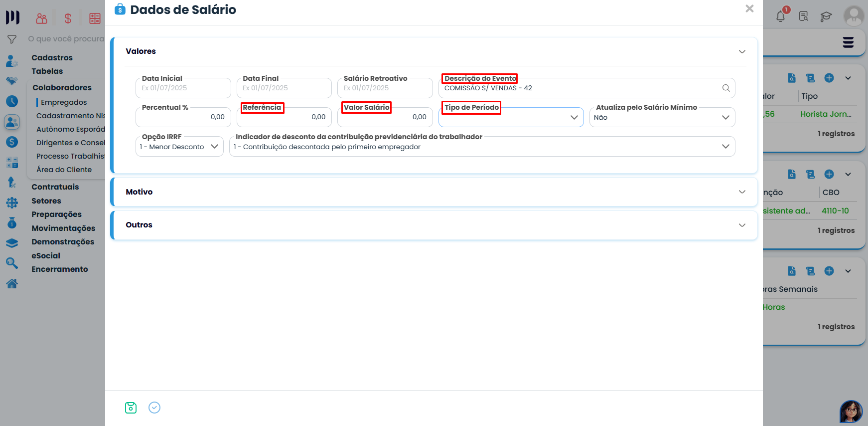The width and height of the screenshot is (868, 426).
Task: Click the red calculator grid icon
Action: (95, 18)
